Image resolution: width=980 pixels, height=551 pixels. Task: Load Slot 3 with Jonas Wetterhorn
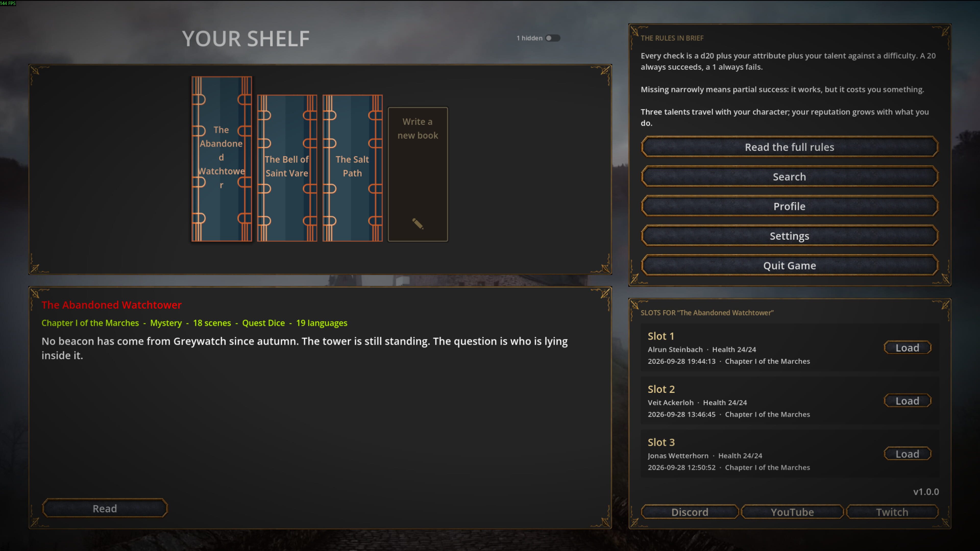coord(907,454)
